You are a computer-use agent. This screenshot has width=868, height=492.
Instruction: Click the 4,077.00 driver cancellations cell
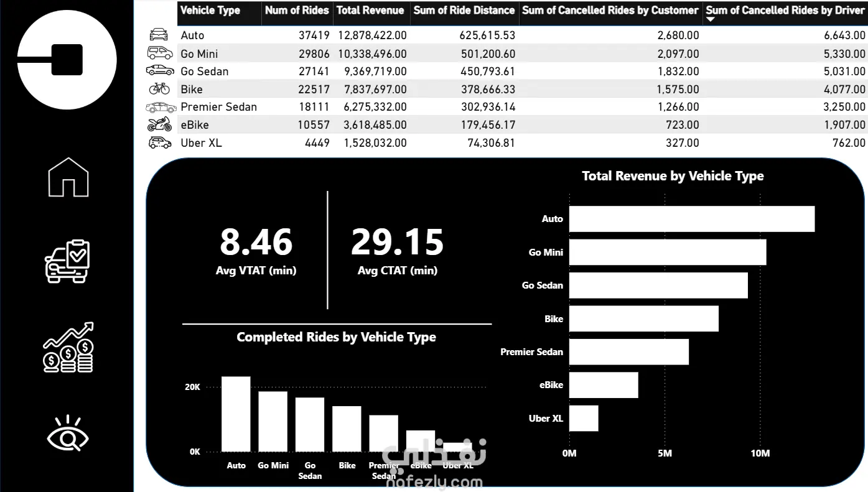[x=844, y=89]
